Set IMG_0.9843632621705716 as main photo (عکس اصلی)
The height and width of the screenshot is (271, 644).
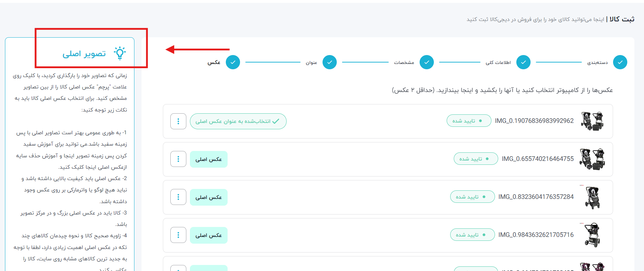click(208, 235)
